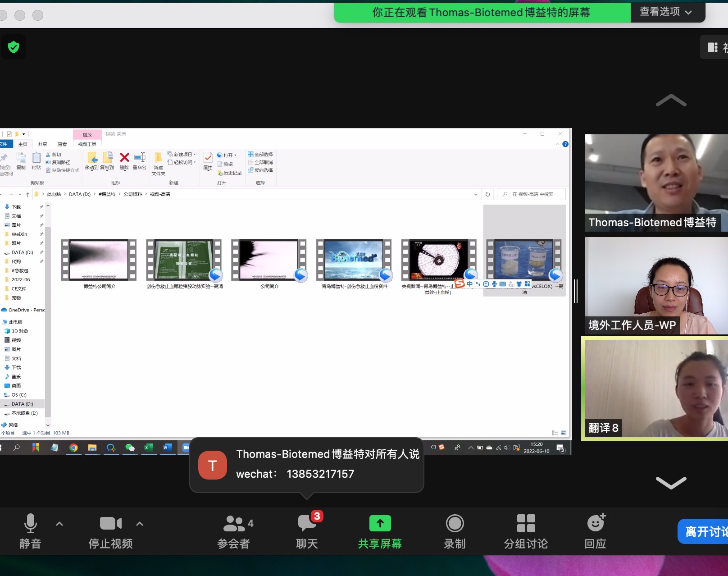Click 公司资料 in the address breadcrumb

coord(133,194)
